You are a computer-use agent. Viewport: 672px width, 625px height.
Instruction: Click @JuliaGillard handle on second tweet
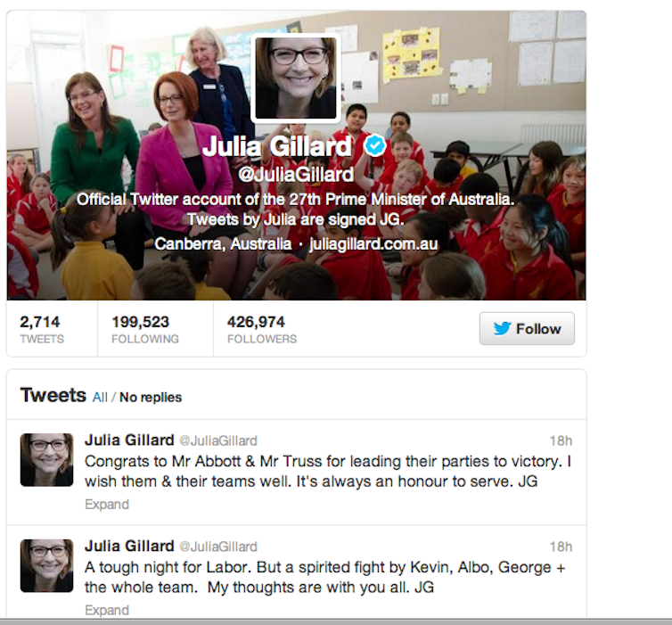218,547
